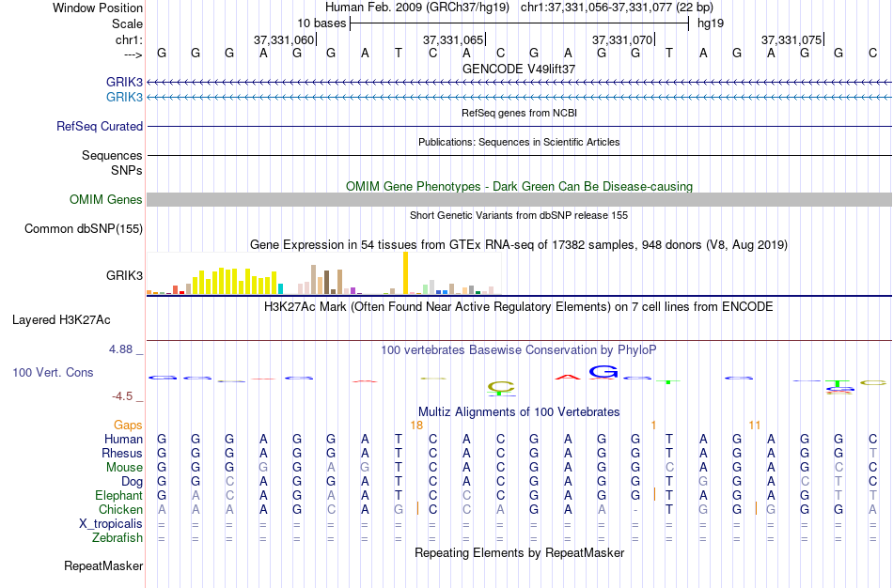Click the Mouse alignment row label
893x588 pixels.
click(124, 468)
